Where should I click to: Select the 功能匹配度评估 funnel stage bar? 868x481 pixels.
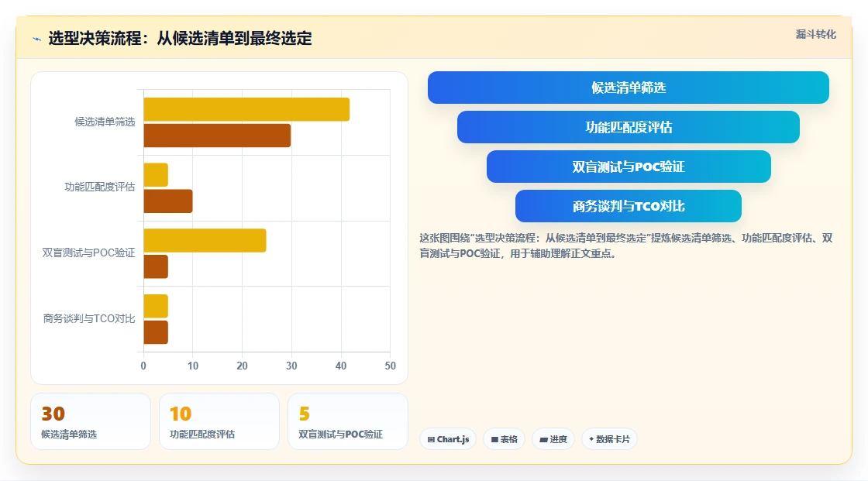click(x=629, y=127)
